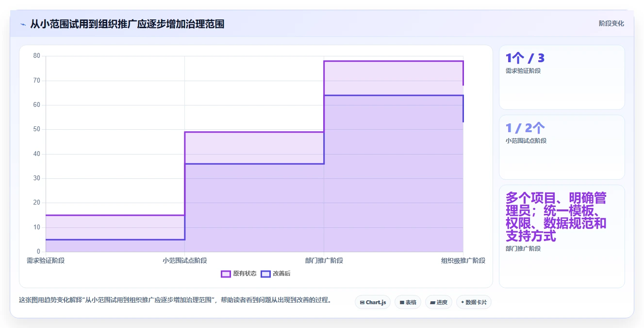Click the purple step line at value 78

[x=394, y=61]
